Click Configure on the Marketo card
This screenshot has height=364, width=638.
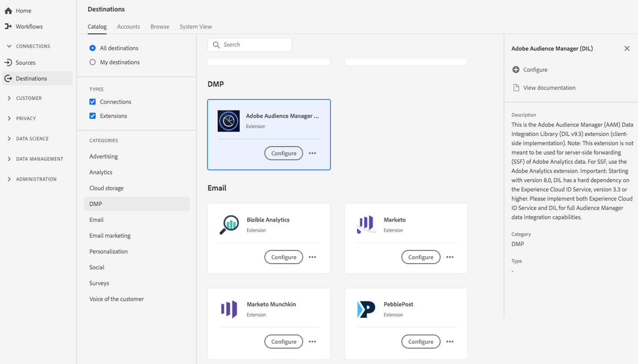click(x=421, y=257)
